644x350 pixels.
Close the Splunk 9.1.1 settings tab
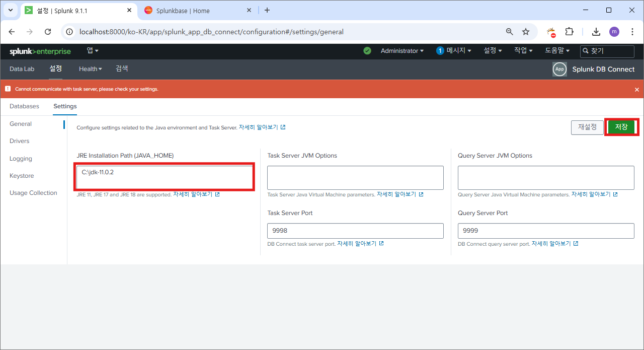[x=129, y=10]
